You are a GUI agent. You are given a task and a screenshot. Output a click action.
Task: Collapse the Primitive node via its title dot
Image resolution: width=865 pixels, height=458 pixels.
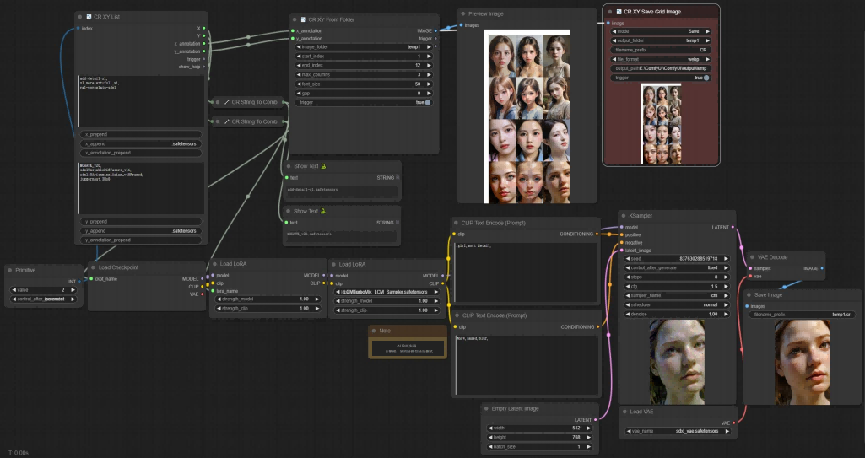click(10, 270)
